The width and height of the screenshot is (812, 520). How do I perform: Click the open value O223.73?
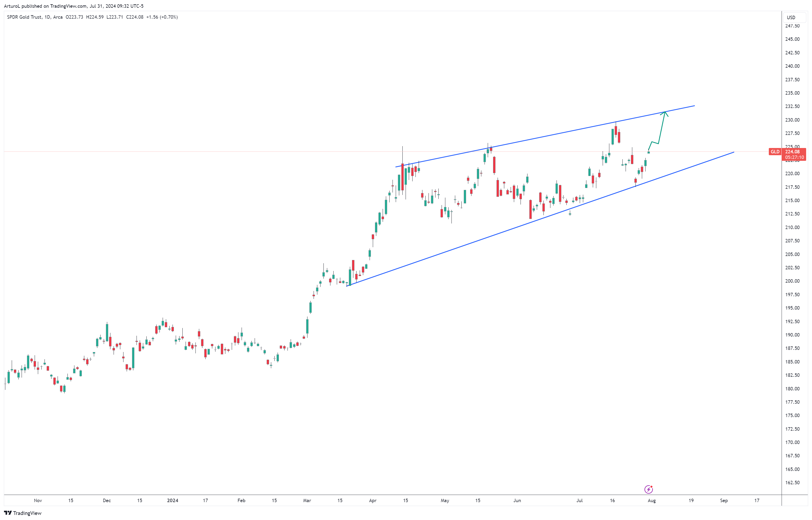click(x=74, y=17)
